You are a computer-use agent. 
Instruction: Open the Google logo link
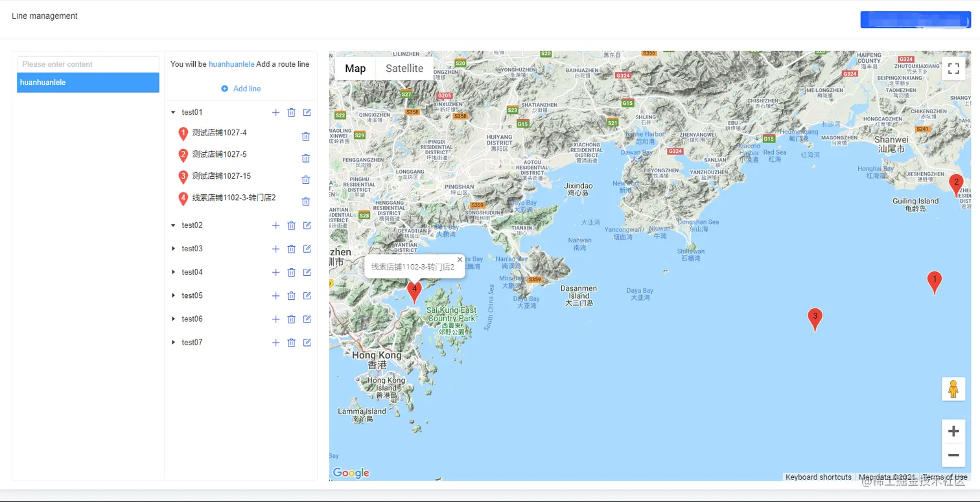coord(351,473)
